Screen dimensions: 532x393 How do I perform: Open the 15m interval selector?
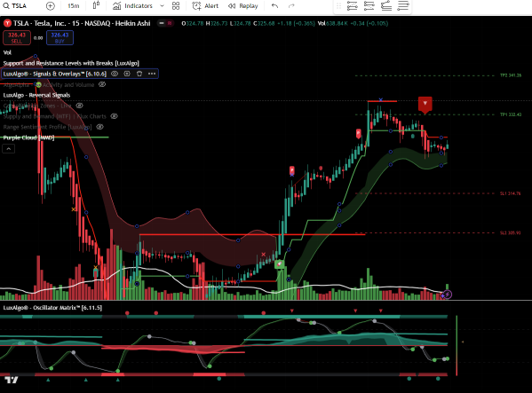[x=74, y=5]
